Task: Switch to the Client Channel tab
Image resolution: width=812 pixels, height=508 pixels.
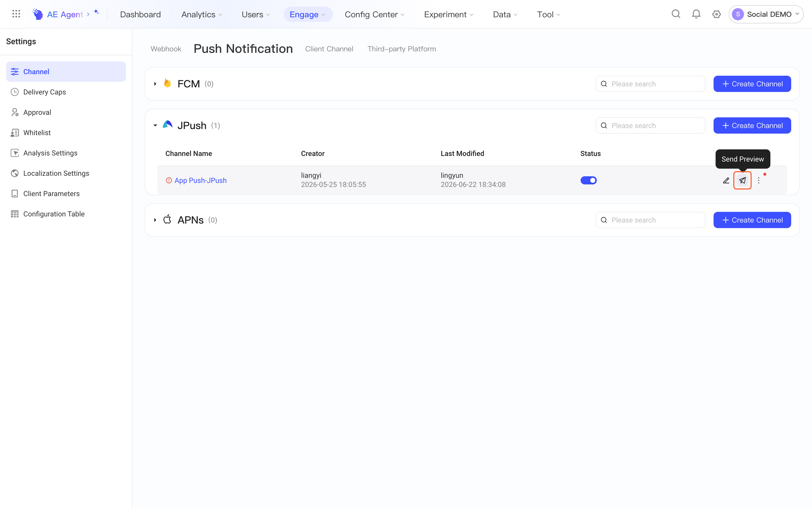Action: (x=329, y=49)
